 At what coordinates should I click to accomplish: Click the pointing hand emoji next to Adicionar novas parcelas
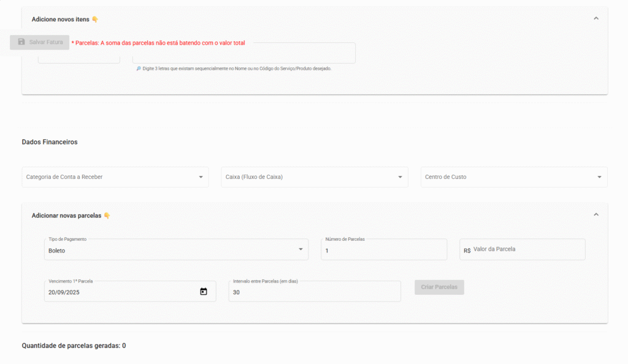107,216
